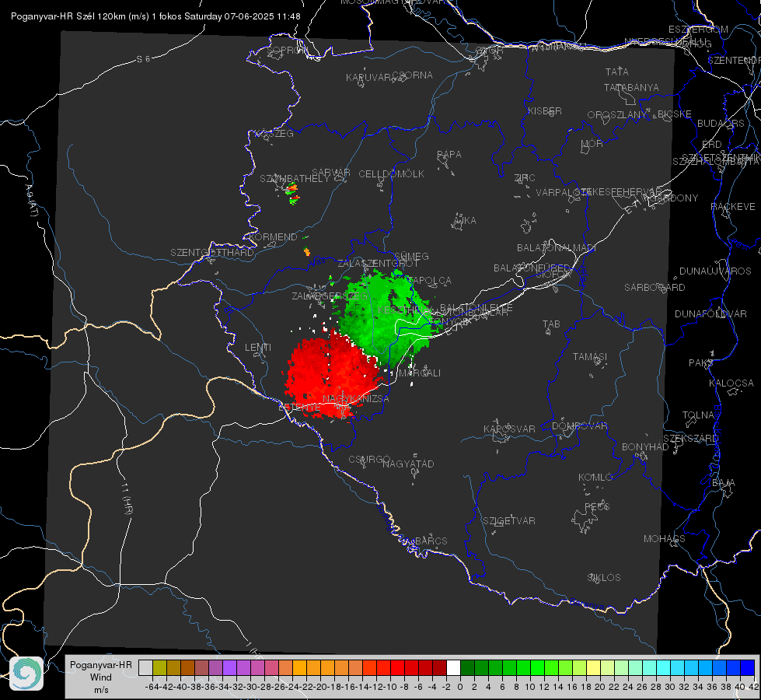Click the BICSKE city label

(x=675, y=114)
